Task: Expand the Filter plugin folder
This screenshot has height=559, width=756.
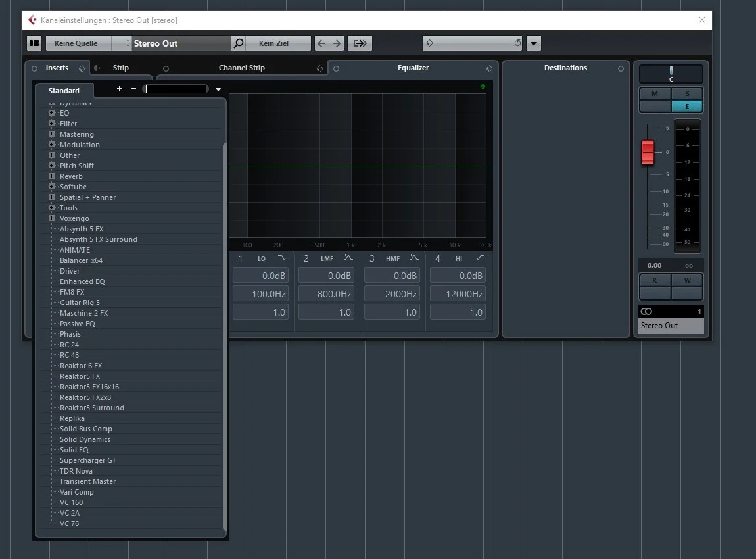Action: [x=51, y=124]
